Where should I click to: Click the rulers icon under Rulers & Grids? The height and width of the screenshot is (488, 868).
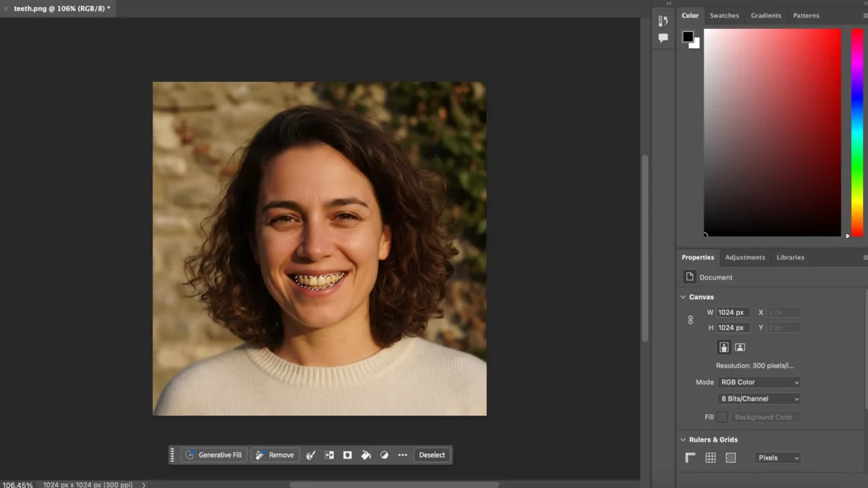click(689, 458)
